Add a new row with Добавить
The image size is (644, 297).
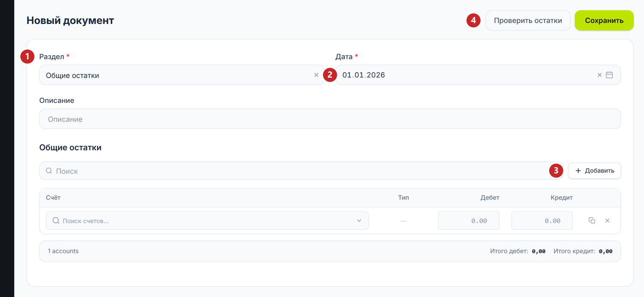pos(595,171)
